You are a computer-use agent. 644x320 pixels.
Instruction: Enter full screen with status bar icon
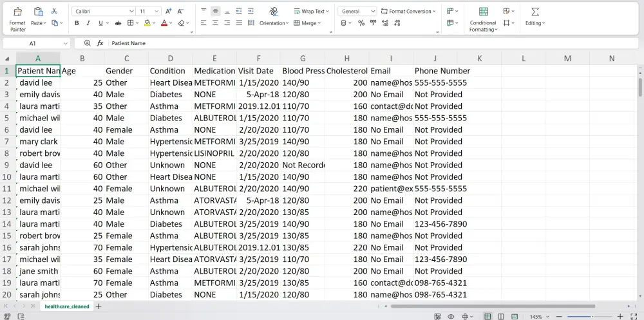click(633, 317)
